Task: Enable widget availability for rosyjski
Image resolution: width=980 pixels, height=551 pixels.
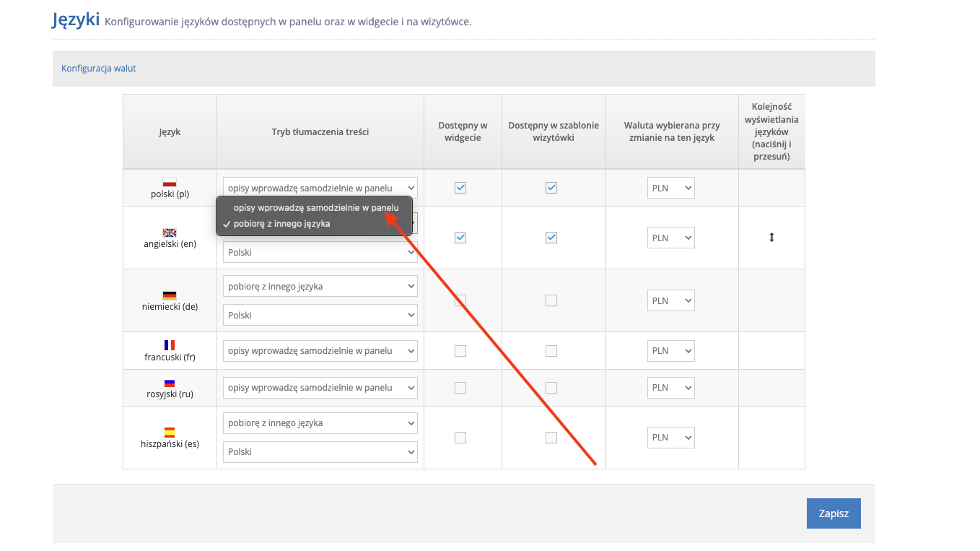Action: coord(460,388)
